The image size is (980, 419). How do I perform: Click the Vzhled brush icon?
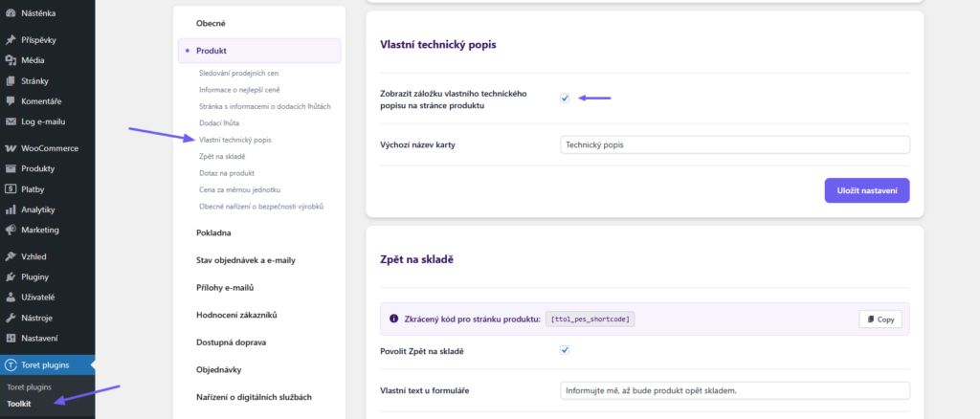pyautogui.click(x=10, y=256)
